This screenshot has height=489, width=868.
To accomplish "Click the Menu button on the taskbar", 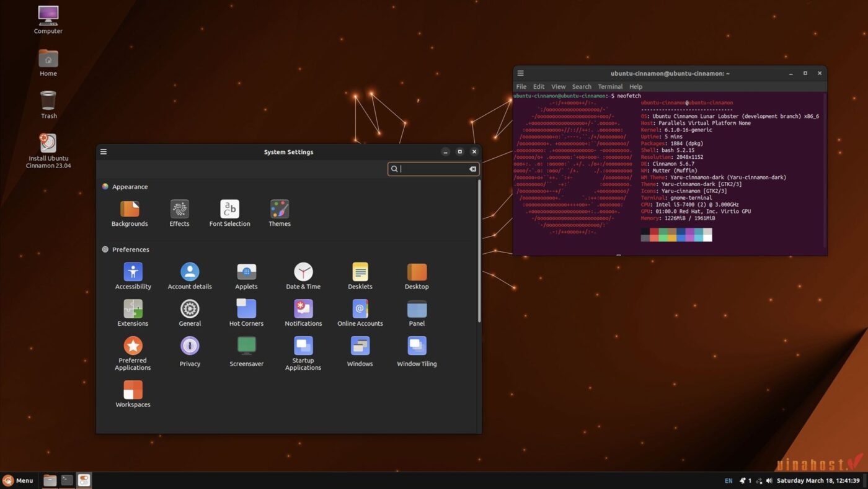I will [x=20, y=480].
